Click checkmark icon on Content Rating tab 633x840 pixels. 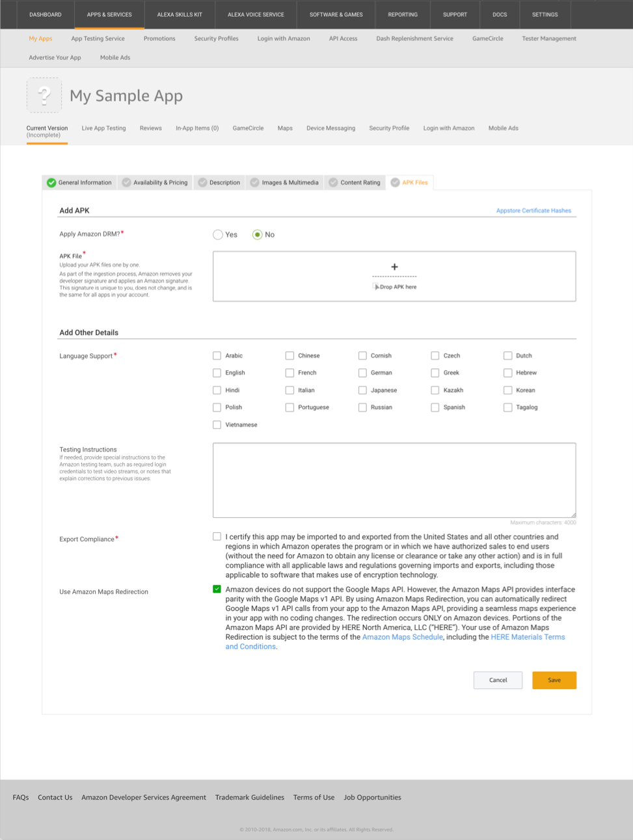tap(334, 183)
